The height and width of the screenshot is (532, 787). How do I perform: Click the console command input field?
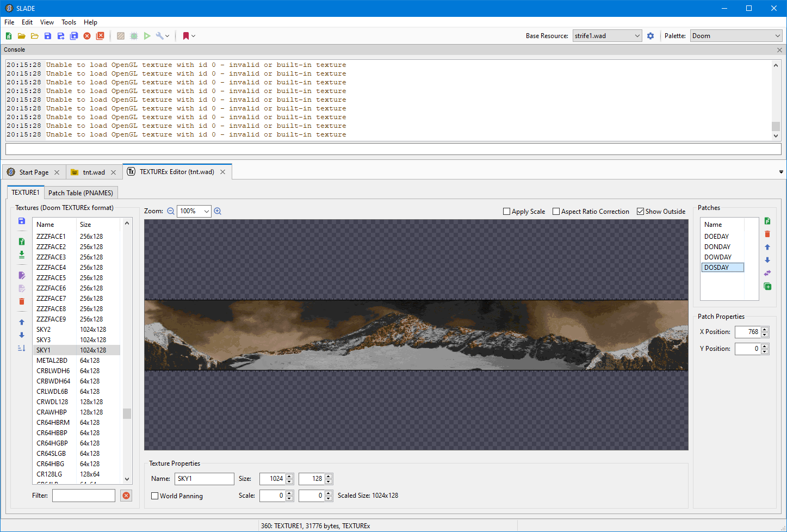pos(393,149)
